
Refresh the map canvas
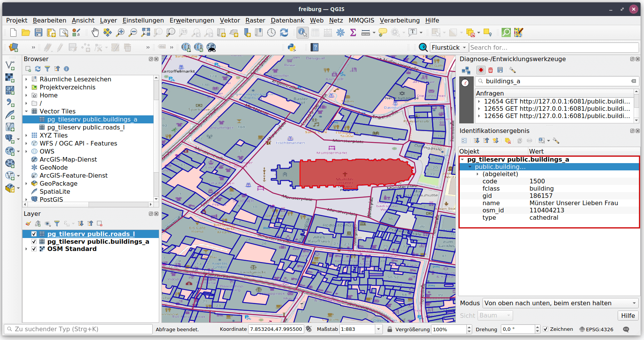click(284, 32)
